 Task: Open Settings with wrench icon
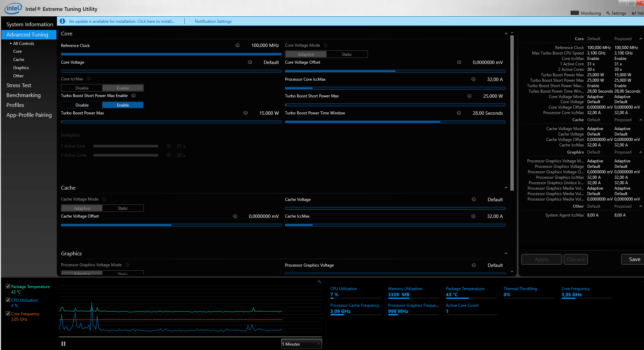[616, 13]
